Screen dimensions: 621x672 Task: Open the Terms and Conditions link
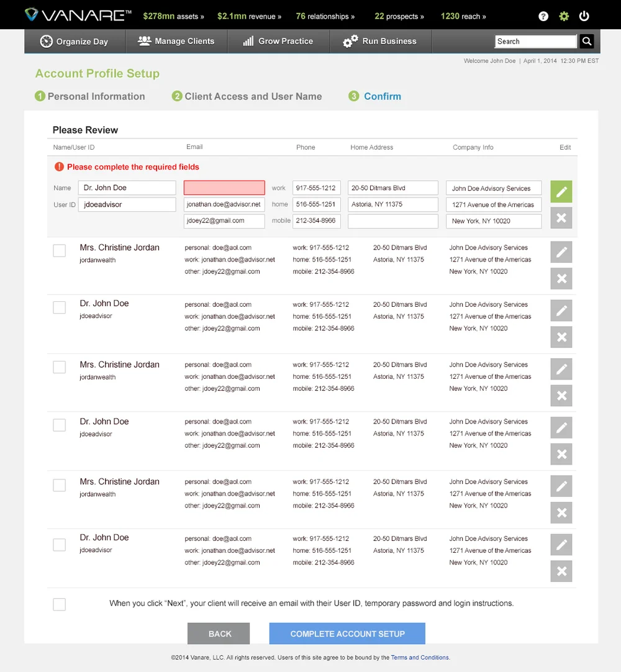coord(420,657)
